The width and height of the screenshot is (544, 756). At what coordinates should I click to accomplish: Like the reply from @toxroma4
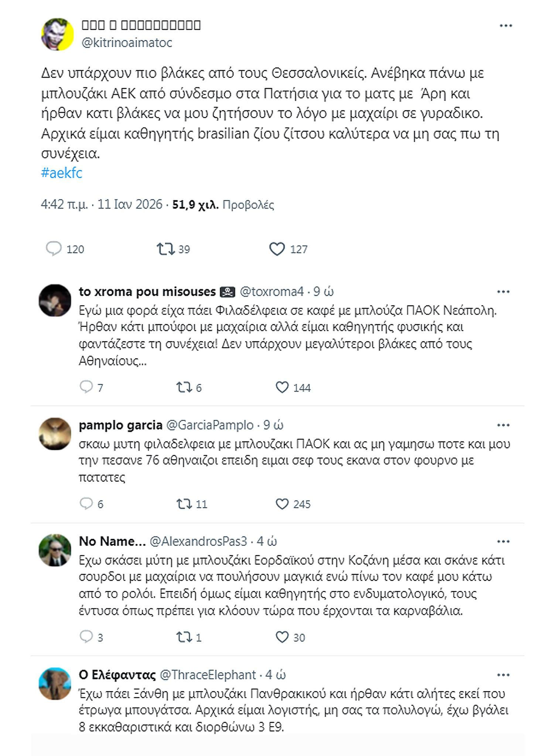282,387
